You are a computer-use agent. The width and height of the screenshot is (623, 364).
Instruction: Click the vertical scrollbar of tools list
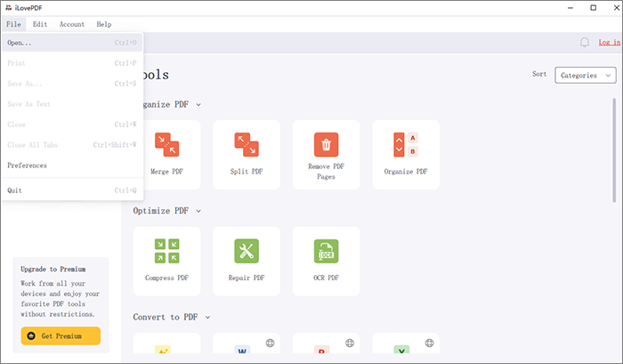click(x=614, y=150)
